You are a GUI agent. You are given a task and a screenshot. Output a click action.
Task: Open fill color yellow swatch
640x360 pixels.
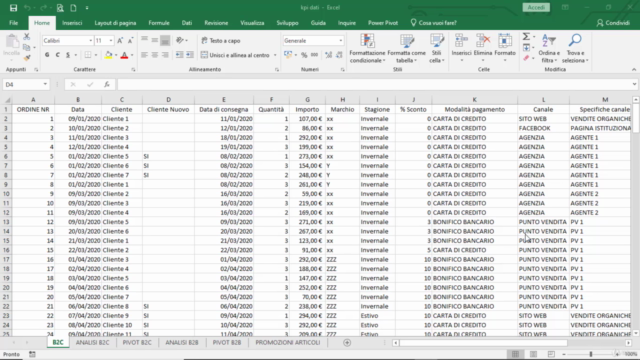point(109,55)
